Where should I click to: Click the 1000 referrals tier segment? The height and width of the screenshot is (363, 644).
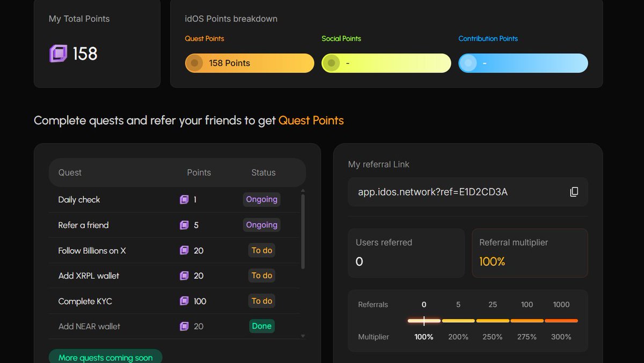pyautogui.click(x=561, y=321)
